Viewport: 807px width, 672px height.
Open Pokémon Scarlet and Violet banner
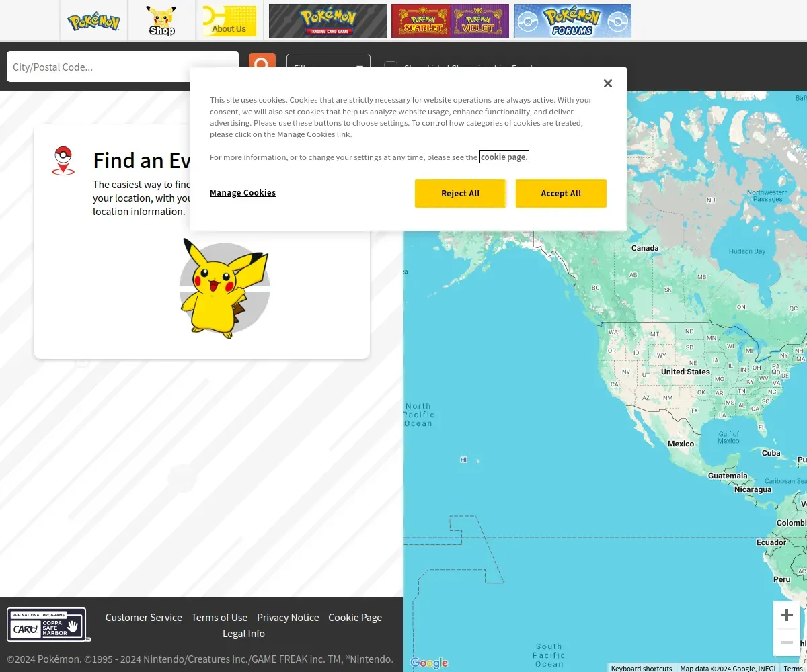point(450,21)
